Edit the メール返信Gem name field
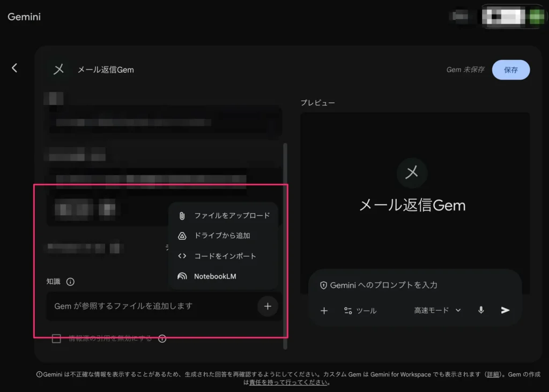Screen dimensions: 549x392 click(106, 70)
